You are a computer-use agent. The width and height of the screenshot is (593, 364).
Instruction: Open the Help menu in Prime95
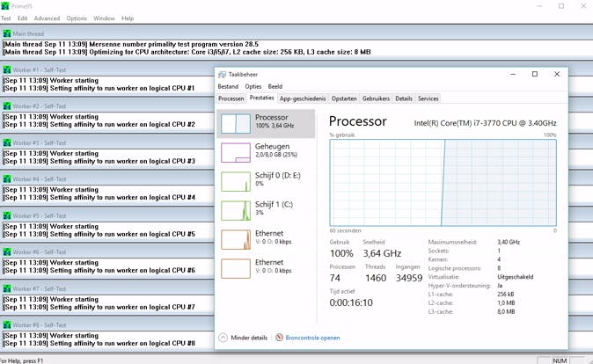(128, 18)
